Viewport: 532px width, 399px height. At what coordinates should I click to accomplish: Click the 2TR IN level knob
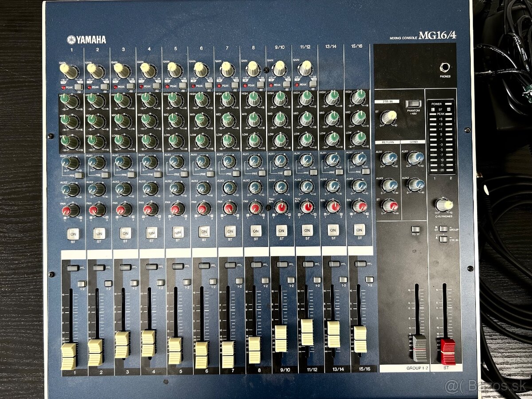click(x=389, y=117)
